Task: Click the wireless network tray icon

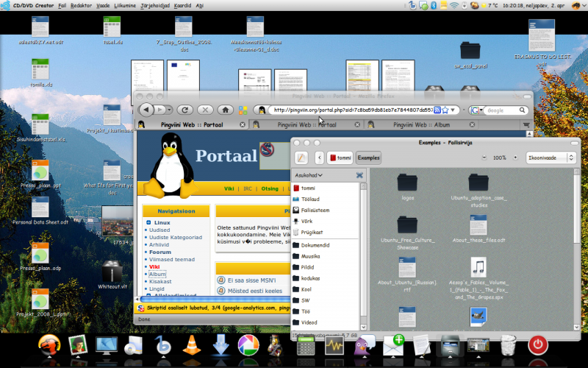Action: (454, 5)
